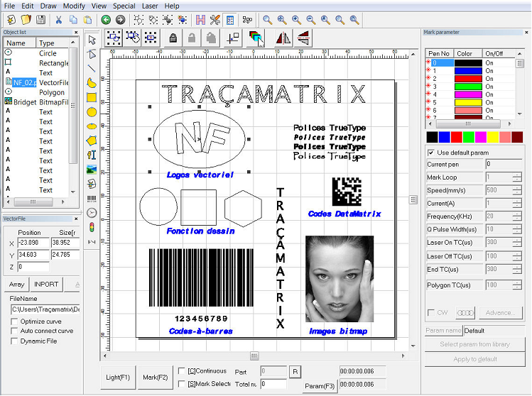Toggle the Continuous marking checkbox
Viewport: 532px width, 396px height.
tap(182, 371)
